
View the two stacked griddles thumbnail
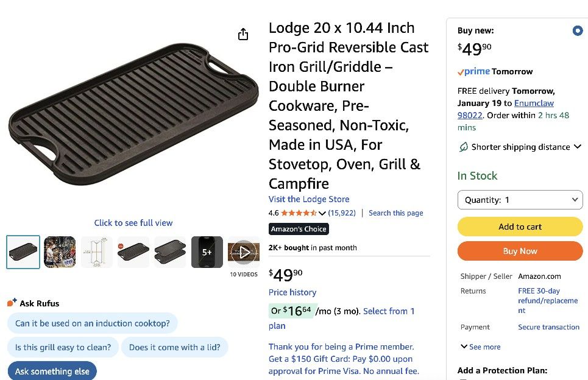[170, 252]
